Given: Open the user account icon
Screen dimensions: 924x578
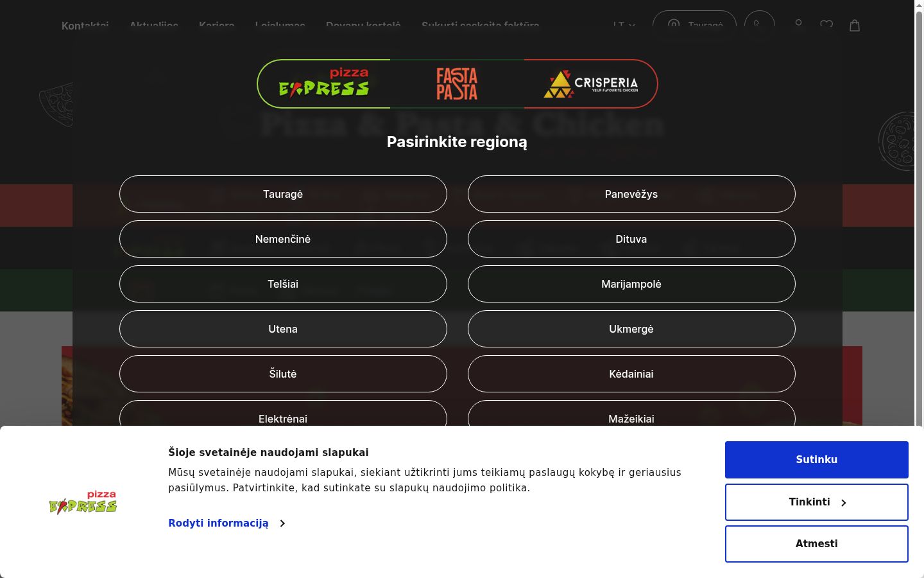Looking at the screenshot, I should [x=798, y=25].
